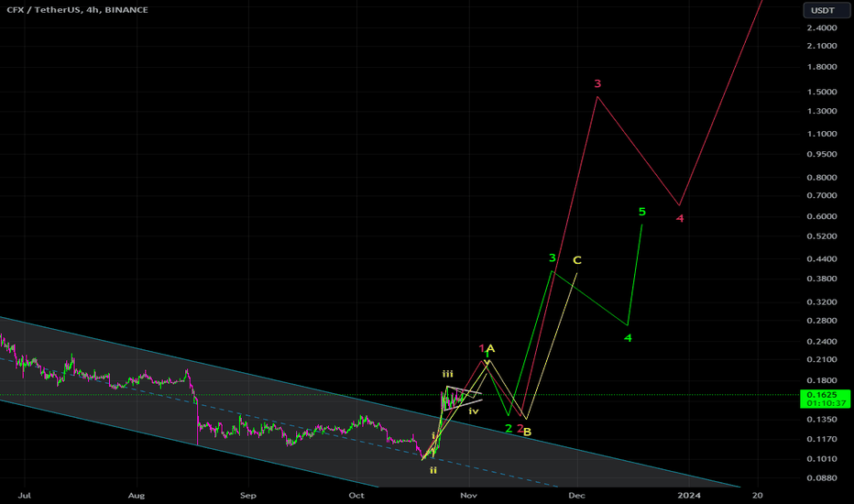This screenshot has height=504, width=854.
Task: Click the Dec label on time axis
Action: [x=576, y=496]
